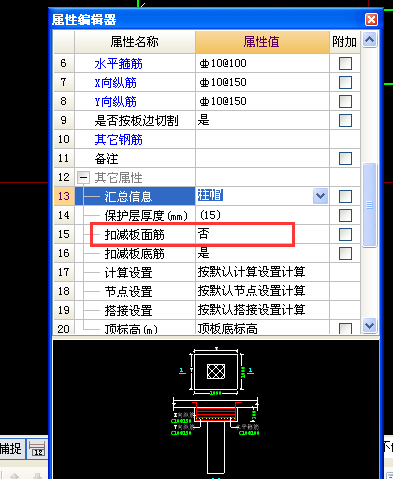Click row number 13 header
The height and width of the screenshot is (479, 393).
[x=64, y=196]
